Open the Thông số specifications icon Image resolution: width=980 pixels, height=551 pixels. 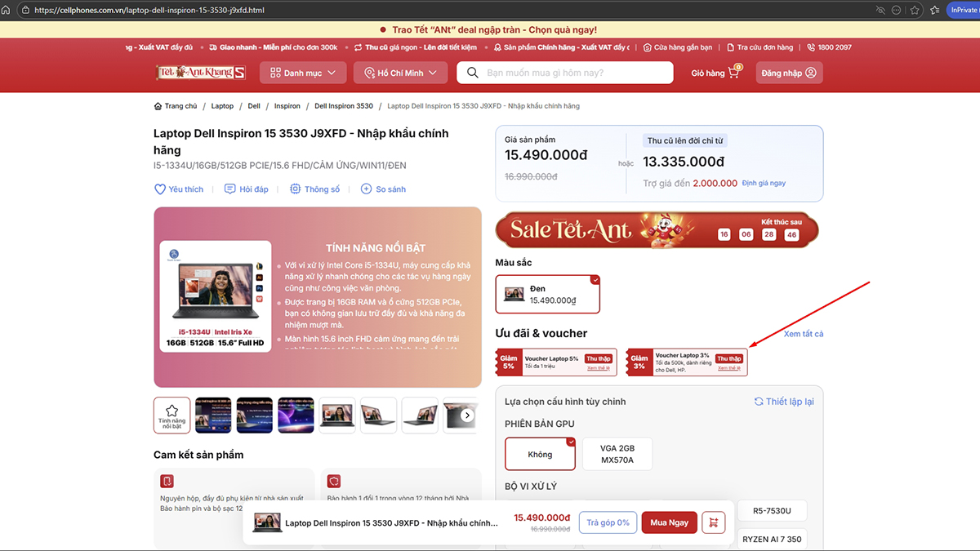point(296,189)
